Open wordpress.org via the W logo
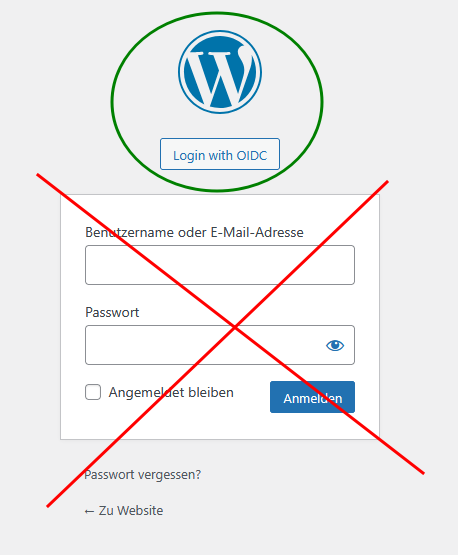Screen dimensions: 458x555 tap(220, 72)
